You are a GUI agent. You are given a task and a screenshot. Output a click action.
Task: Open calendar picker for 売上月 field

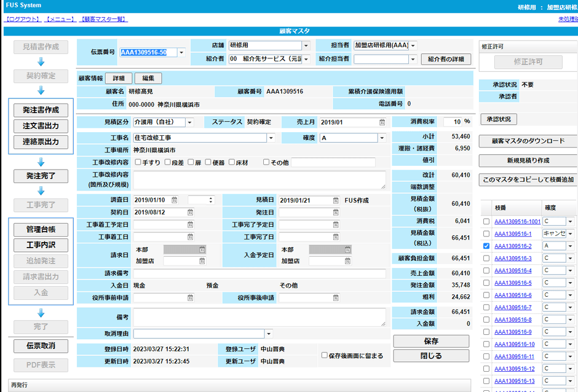(382, 122)
